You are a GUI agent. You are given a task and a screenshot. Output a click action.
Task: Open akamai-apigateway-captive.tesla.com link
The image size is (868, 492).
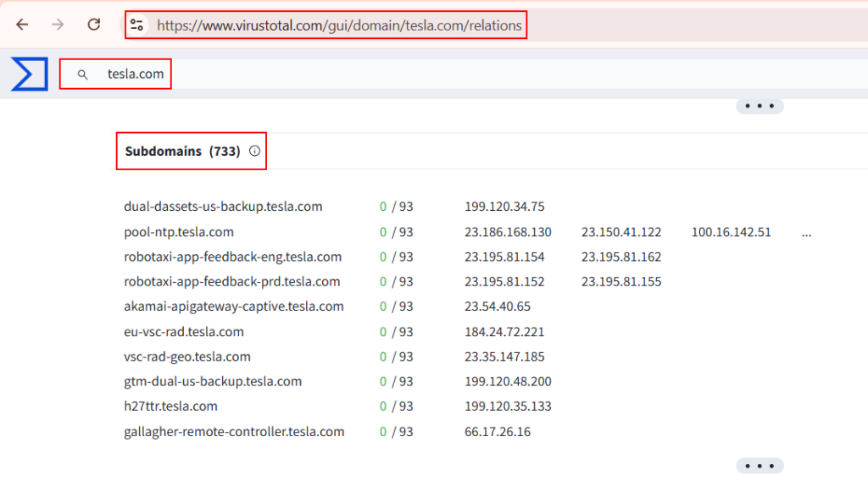pos(234,307)
